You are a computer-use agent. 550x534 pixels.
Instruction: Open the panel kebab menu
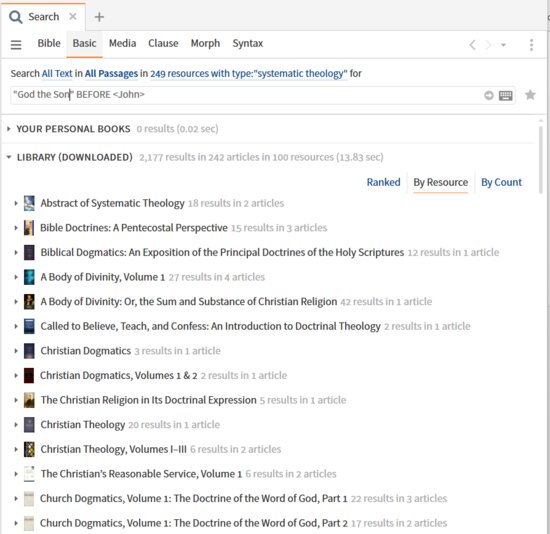tap(531, 45)
